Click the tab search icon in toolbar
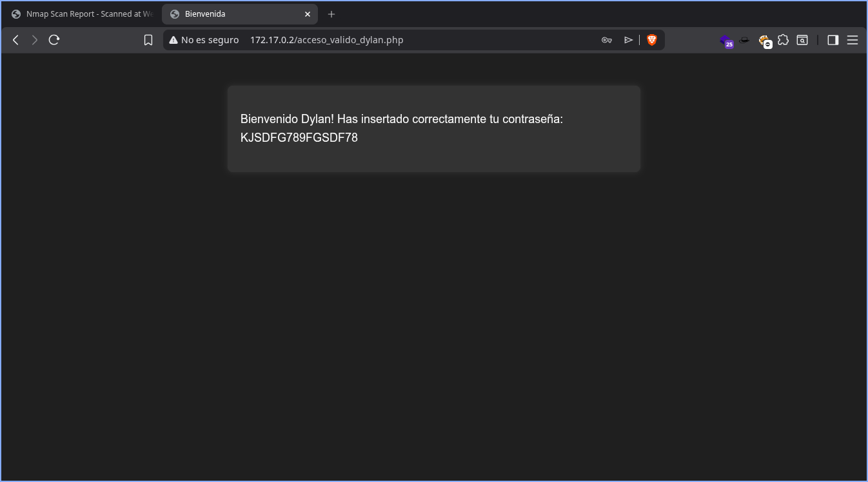 (802, 40)
